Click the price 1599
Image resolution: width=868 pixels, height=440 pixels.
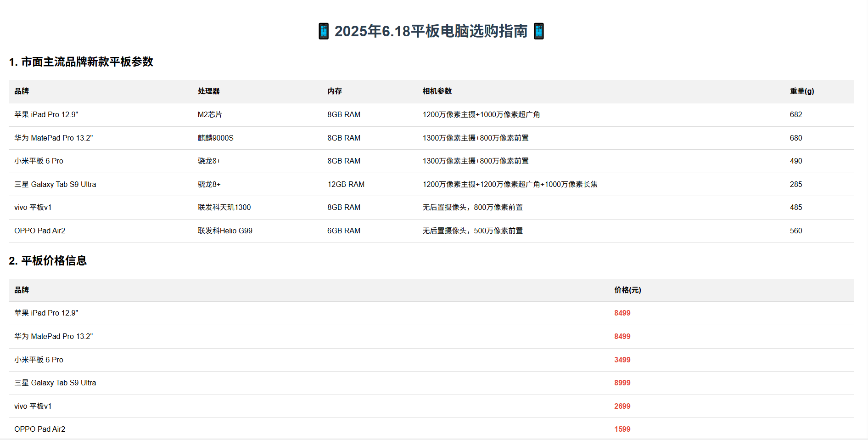pyautogui.click(x=622, y=429)
